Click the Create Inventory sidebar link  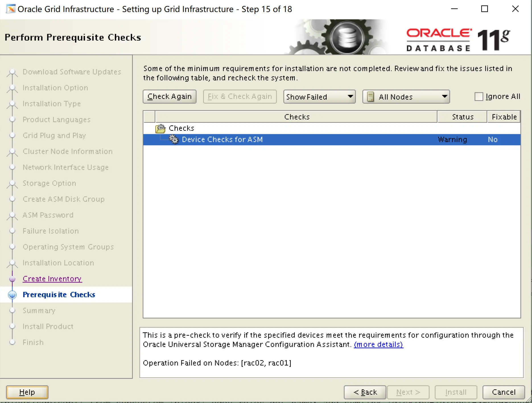point(52,279)
